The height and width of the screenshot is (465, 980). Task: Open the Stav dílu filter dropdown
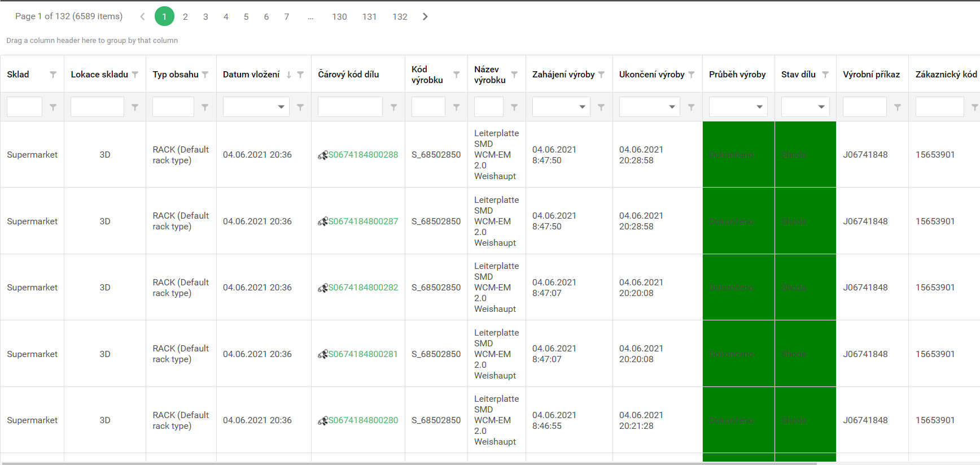(x=821, y=107)
